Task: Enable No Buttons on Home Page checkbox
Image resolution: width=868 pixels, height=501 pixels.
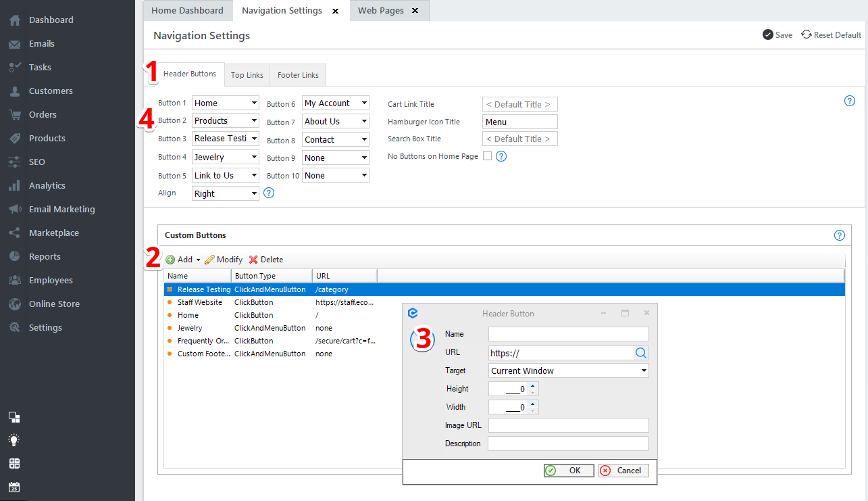Action: coord(487,156)
